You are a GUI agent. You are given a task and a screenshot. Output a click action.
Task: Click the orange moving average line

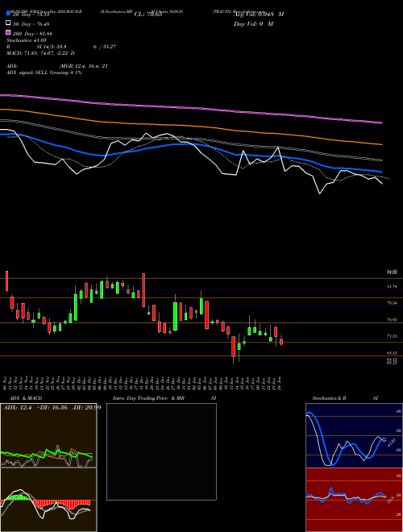190,126
